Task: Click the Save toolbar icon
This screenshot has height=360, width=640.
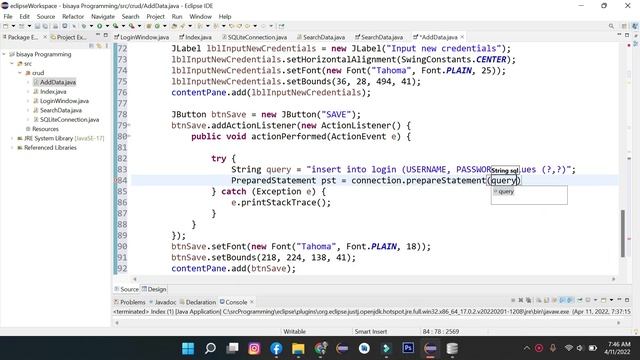Action: point(37,26)
